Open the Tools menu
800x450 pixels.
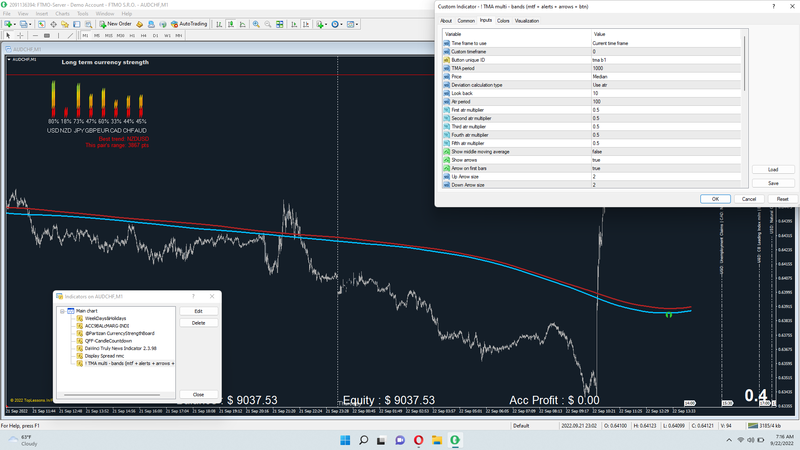click(x=83, y=14)
